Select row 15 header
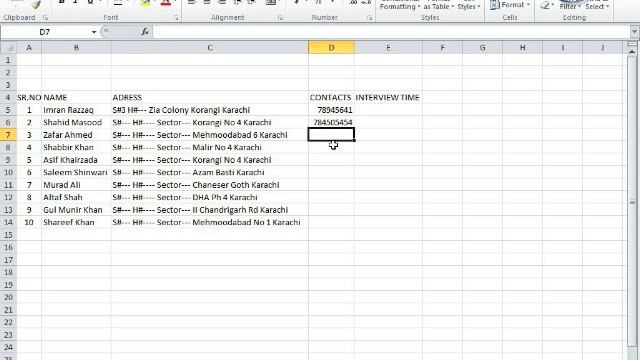 (8, 235)
